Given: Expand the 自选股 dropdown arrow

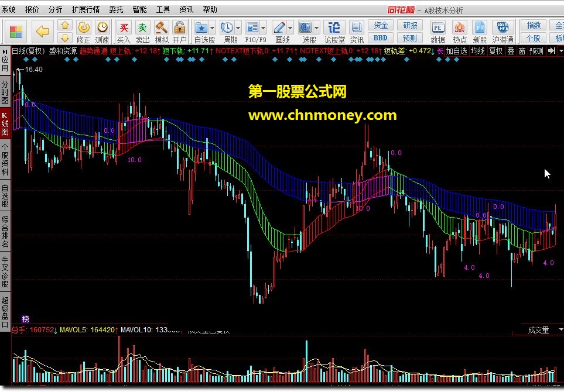Looking at the screenshot, I should [x=212, y=27].
